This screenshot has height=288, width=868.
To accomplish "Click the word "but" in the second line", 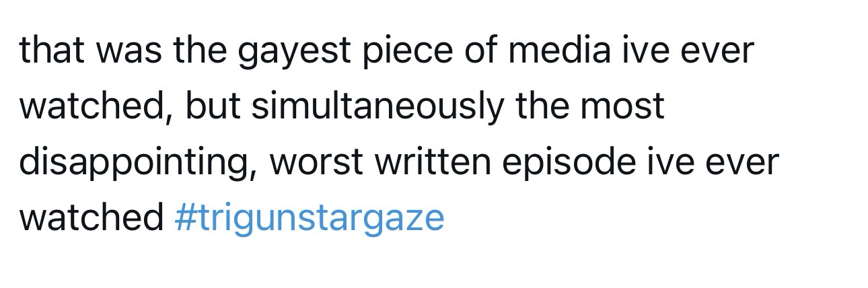I will (x=211, y=106).
